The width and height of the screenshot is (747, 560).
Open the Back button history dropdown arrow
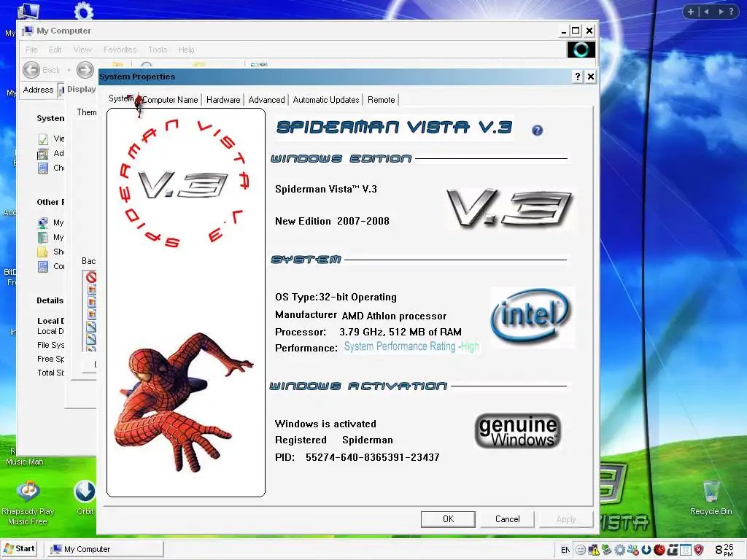click(69, 71)
